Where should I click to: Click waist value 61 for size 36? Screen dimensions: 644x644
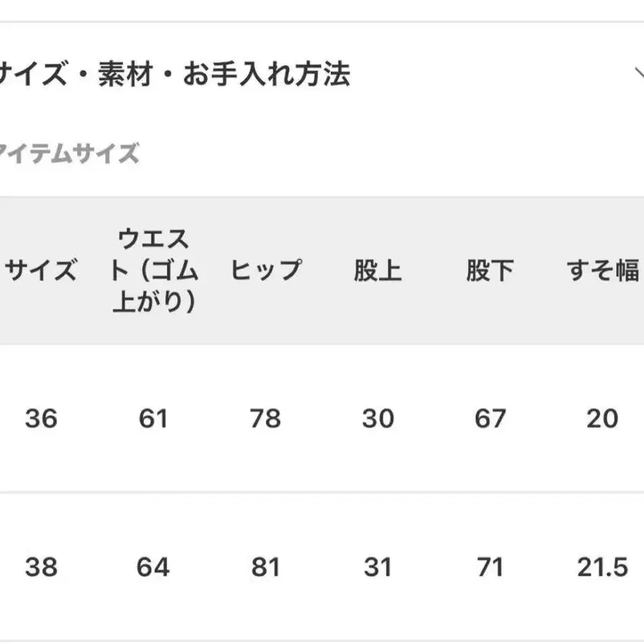click(153, 419)
